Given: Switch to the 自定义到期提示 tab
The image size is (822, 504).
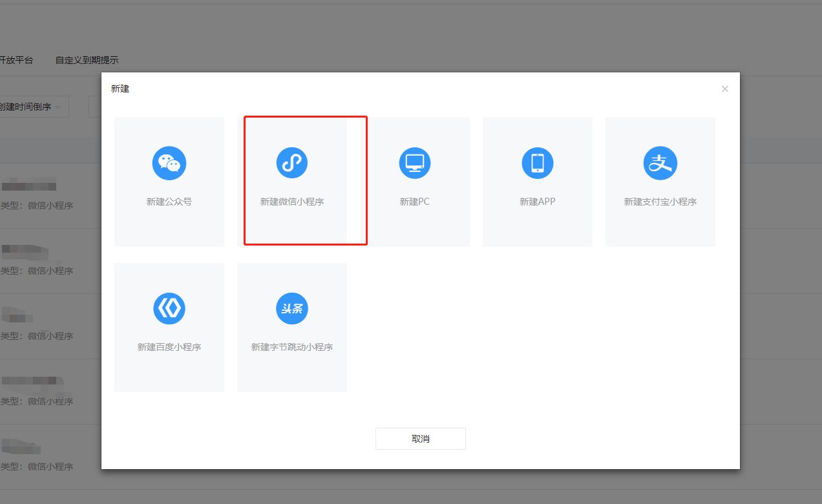Looking at the screenshot, I should click(87, 60).
